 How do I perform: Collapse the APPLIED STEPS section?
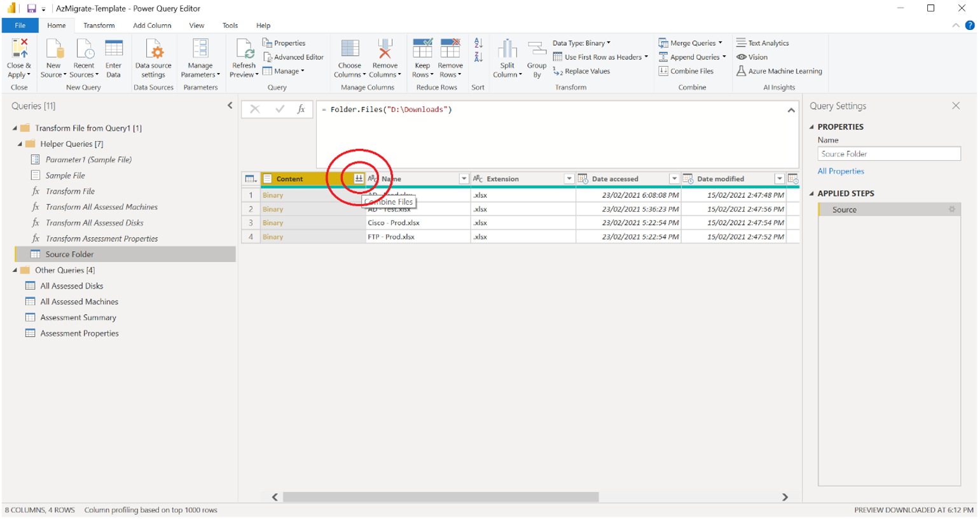[x=811, y=193]
